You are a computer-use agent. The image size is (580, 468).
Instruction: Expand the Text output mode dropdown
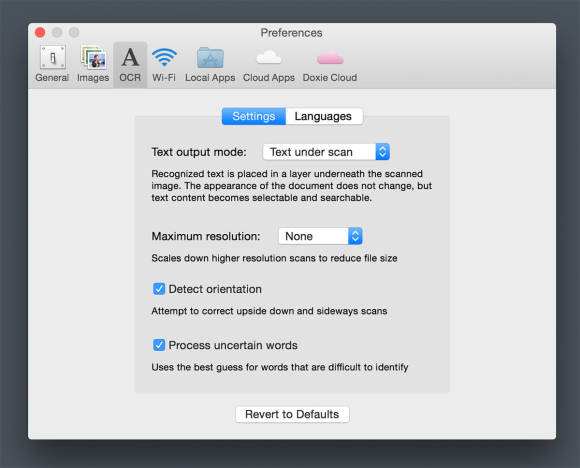tap(326, 152)
